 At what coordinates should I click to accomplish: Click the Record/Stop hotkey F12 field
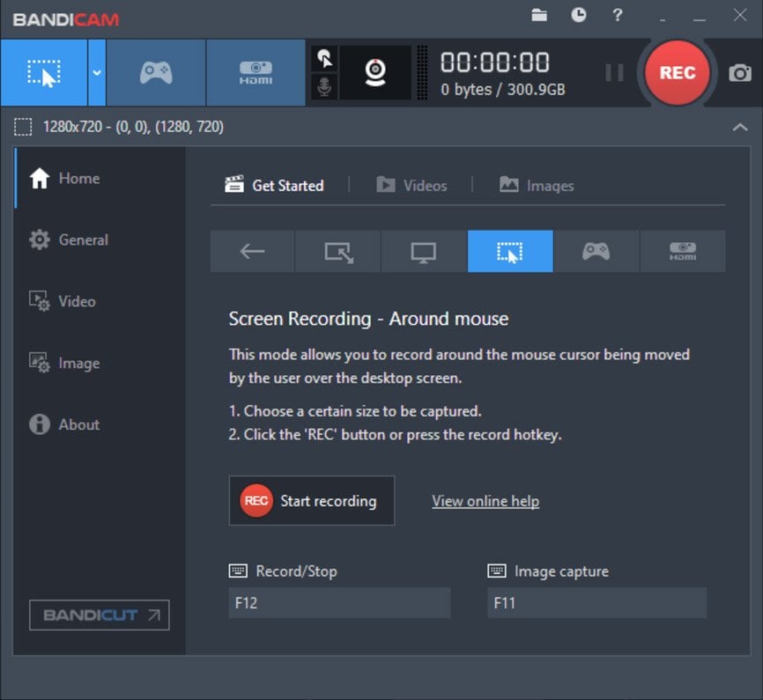coord(339,603)
